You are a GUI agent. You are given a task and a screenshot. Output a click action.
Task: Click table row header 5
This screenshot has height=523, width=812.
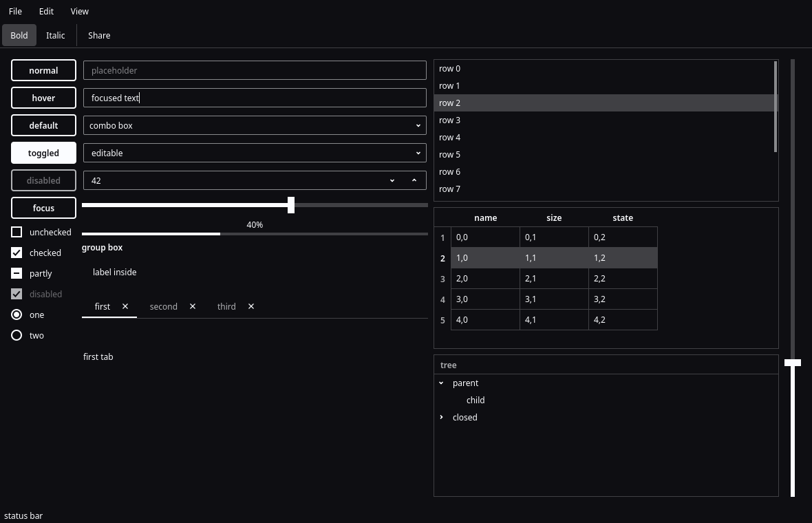442,320
